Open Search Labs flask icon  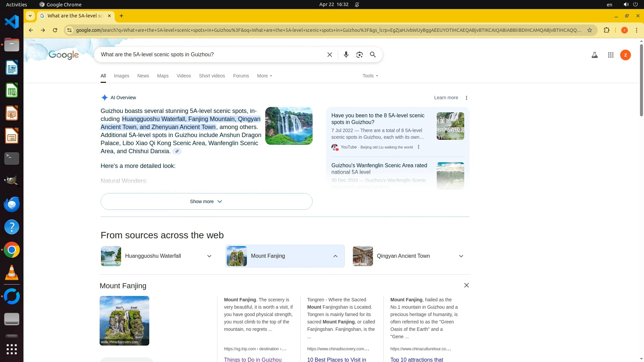tap(594, 55)
